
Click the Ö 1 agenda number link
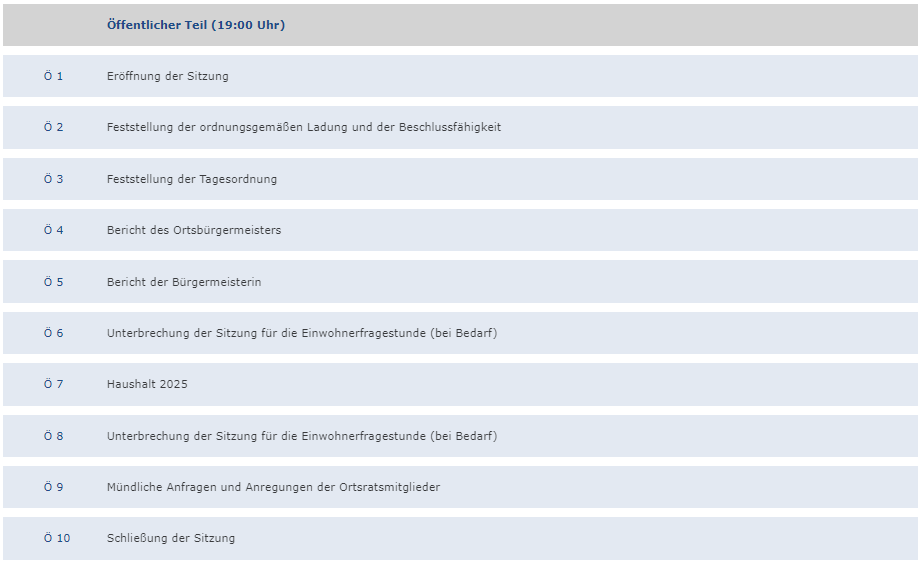53,76
